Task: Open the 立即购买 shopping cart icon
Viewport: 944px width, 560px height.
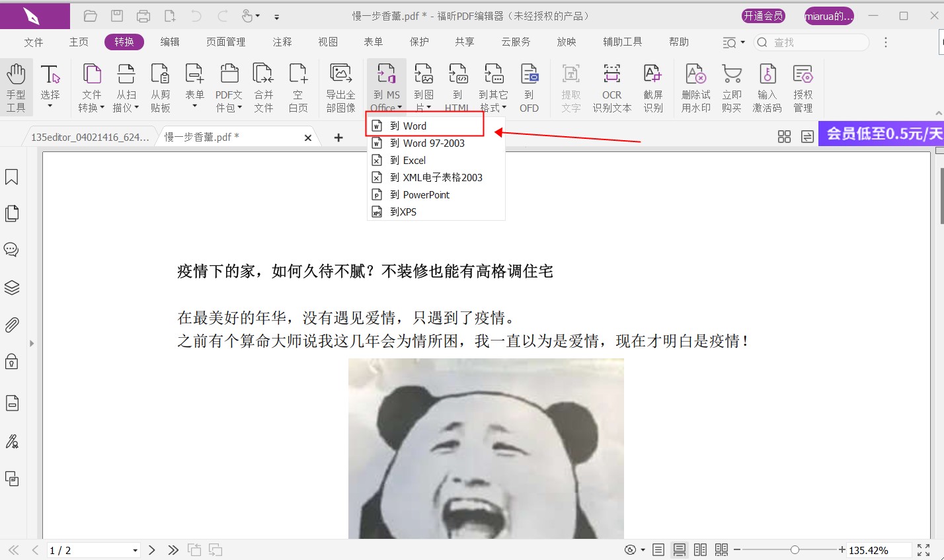Action: click(x=731, y=86)
